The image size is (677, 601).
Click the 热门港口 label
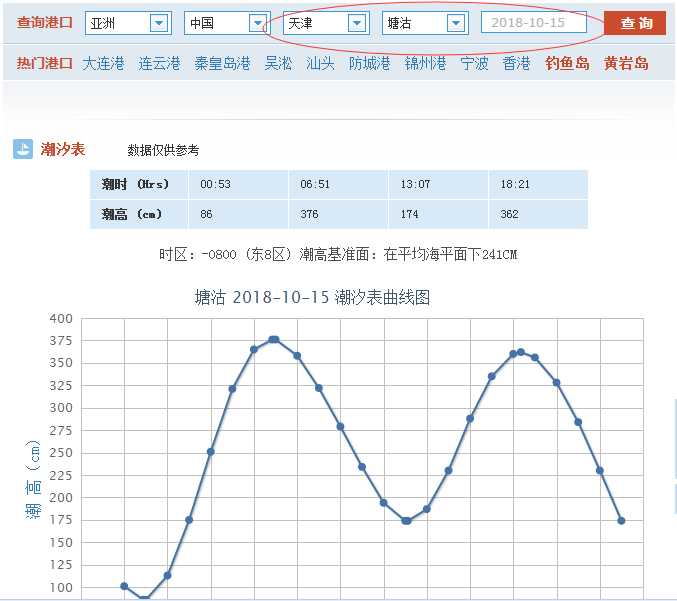tap(44, 63)
